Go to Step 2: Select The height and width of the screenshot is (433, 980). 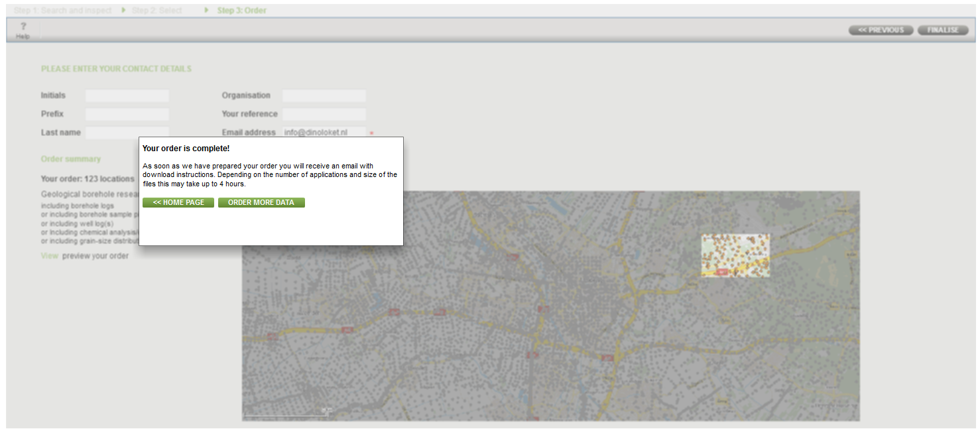click(156, 11)
